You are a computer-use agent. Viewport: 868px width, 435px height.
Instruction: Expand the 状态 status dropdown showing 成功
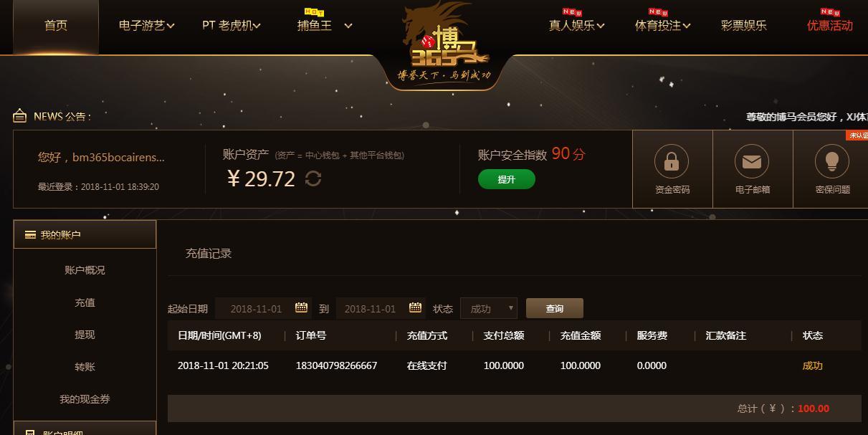click(489, 309)
